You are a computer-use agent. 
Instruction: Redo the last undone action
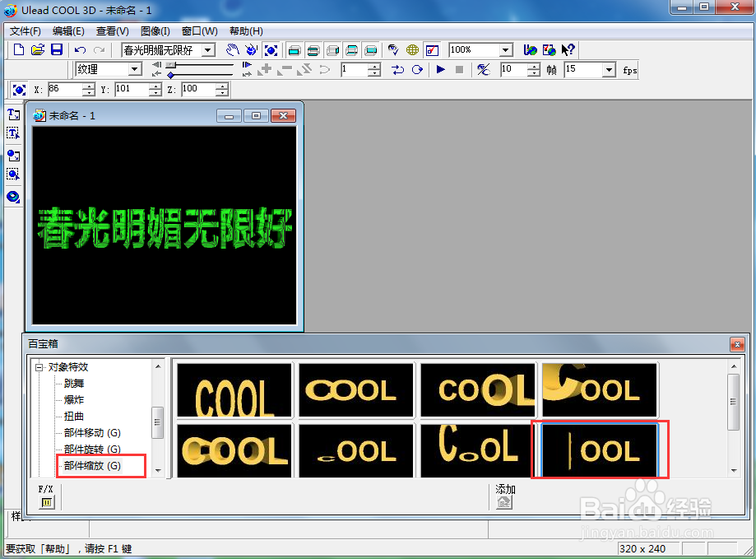point(100,49)
